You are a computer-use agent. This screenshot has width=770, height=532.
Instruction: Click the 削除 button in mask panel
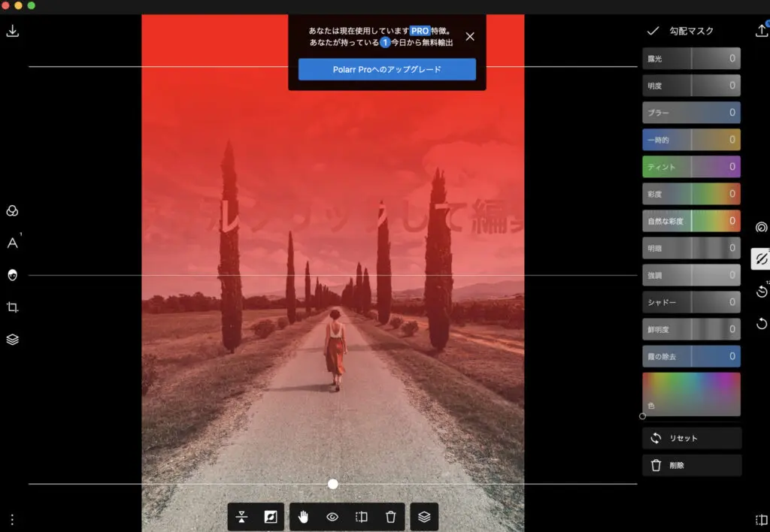coord(692,465)
